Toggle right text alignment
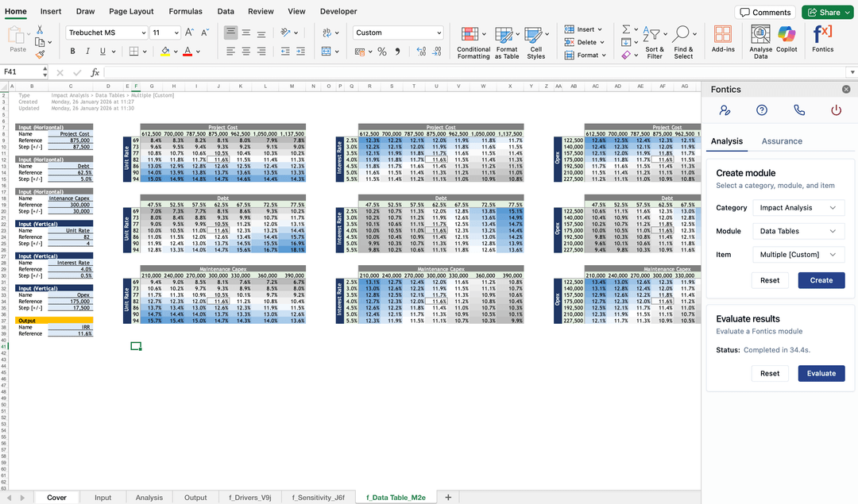 coord(261,52)
